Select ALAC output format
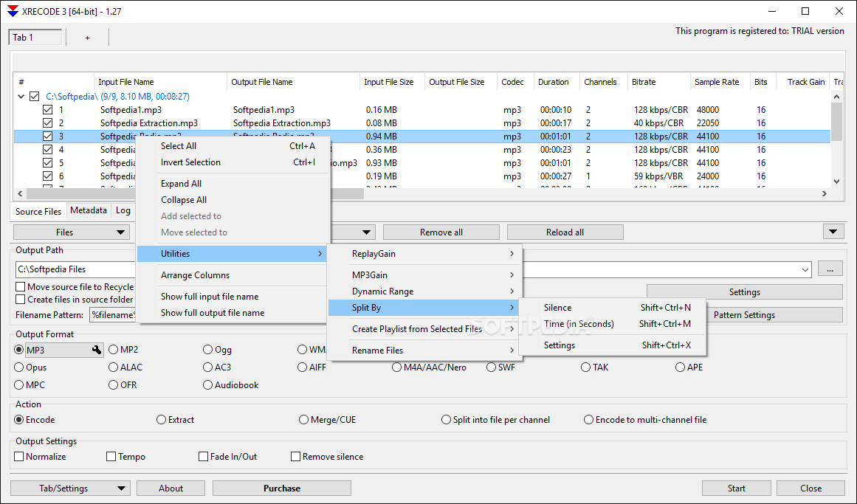The width and height of the screenshot is (857, 504). tap(114, 367)
